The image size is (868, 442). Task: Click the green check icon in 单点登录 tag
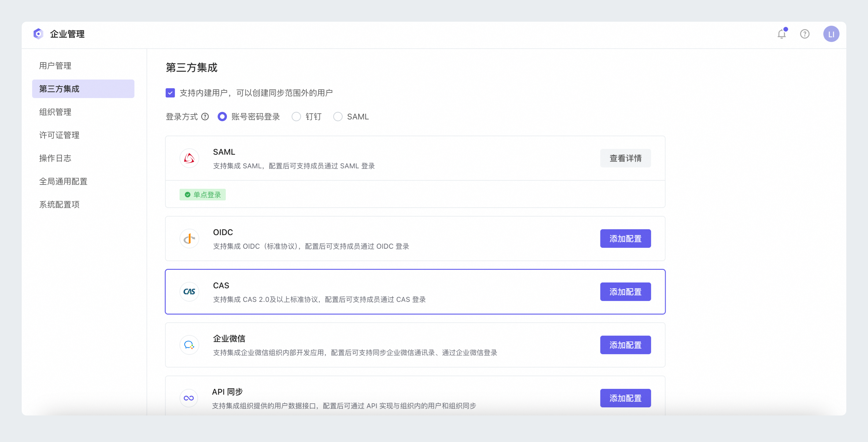[x=188, y=194]
